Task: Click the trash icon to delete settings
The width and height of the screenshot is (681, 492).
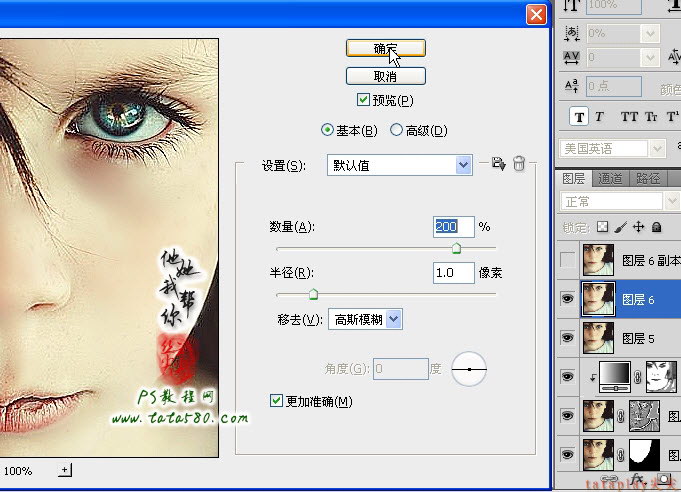Action: [x=519, y=164]
